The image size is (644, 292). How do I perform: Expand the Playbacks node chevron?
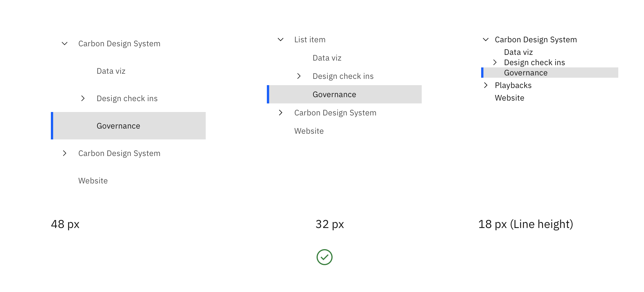(x=486, y=85)
